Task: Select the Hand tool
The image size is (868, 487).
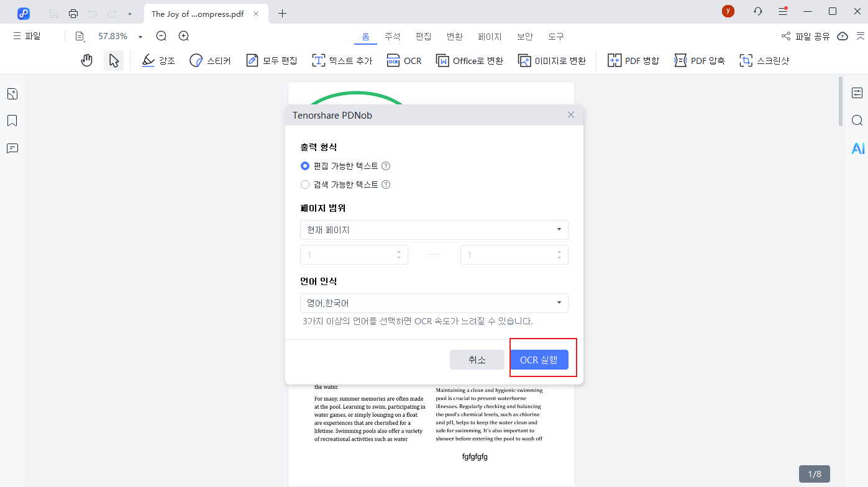Action: [86, 60]
